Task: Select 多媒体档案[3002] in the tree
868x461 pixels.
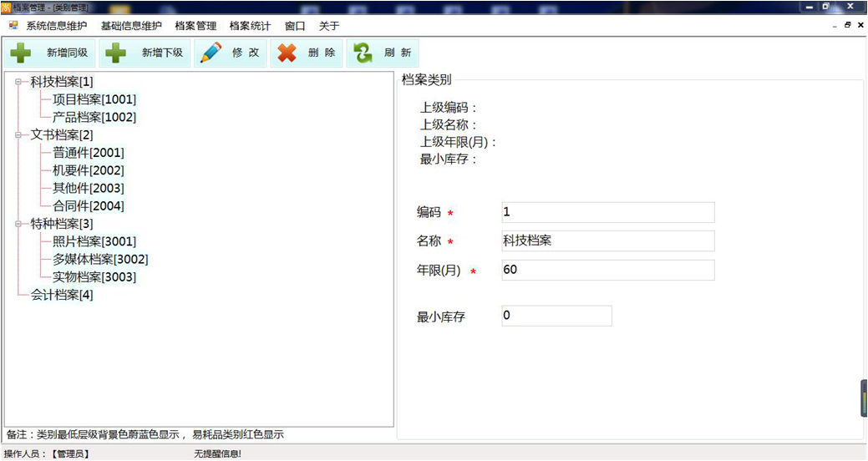Action: (x=100, y=259)
